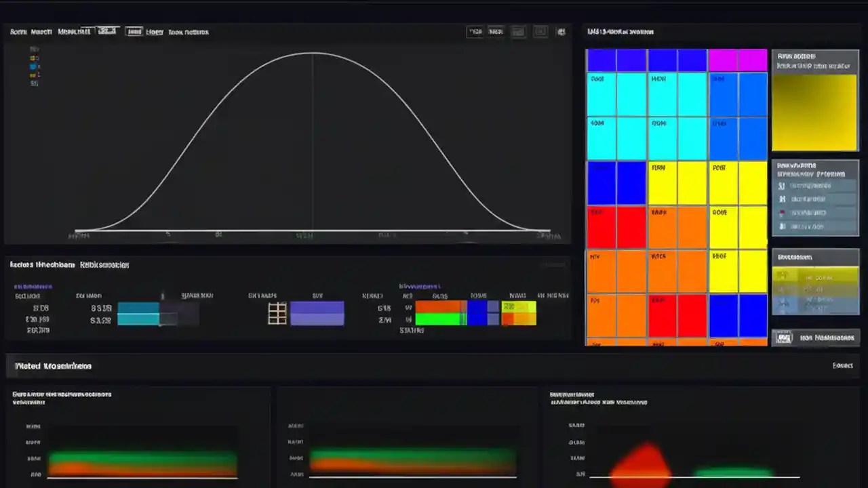This screenshot has width=868, height=488.
Task: Select the grid table icon in the metrics row
Action: 277,312
